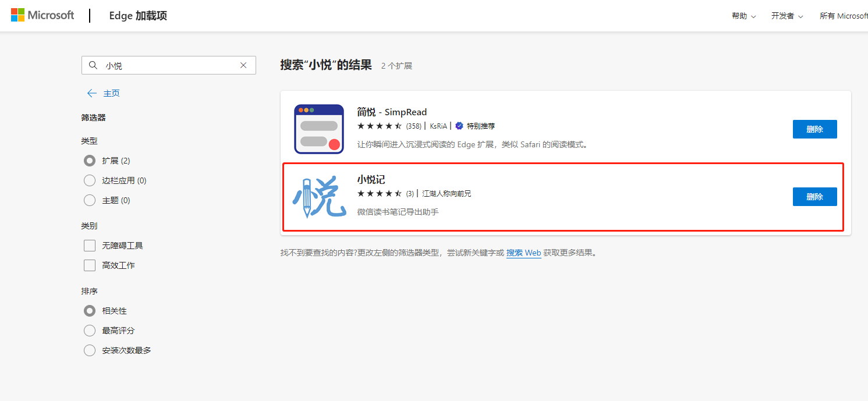Select the 相关性 sort option
This screenshot has height=401, width=868.
[x=90, y=311]
